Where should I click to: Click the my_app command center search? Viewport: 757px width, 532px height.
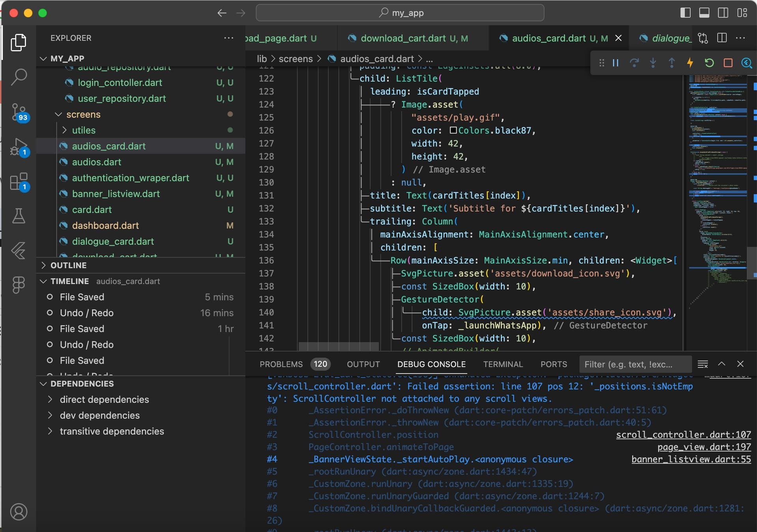click(400, 13)
